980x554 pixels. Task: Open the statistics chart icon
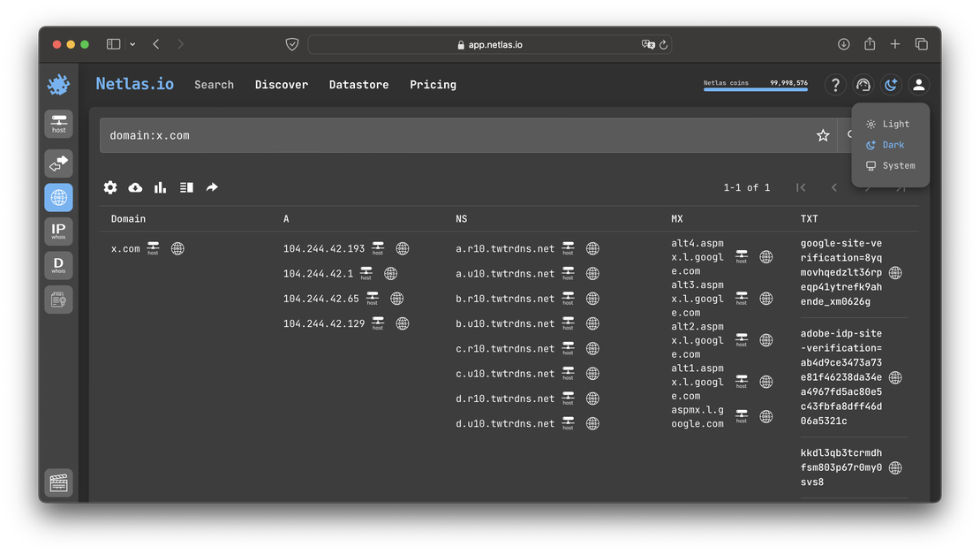(x=160, y=187)
